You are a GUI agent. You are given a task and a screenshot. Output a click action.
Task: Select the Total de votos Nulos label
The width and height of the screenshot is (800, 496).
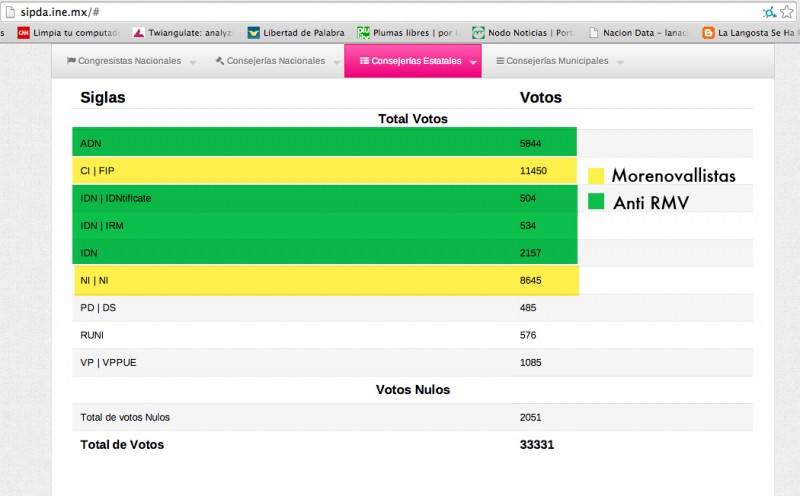point(125,417)
